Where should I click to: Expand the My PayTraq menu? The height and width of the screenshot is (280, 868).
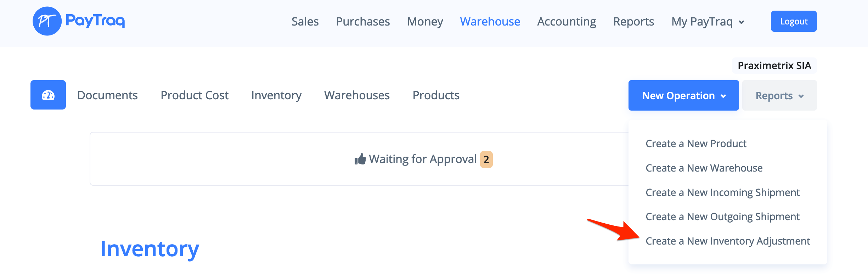tap(708, 22)
